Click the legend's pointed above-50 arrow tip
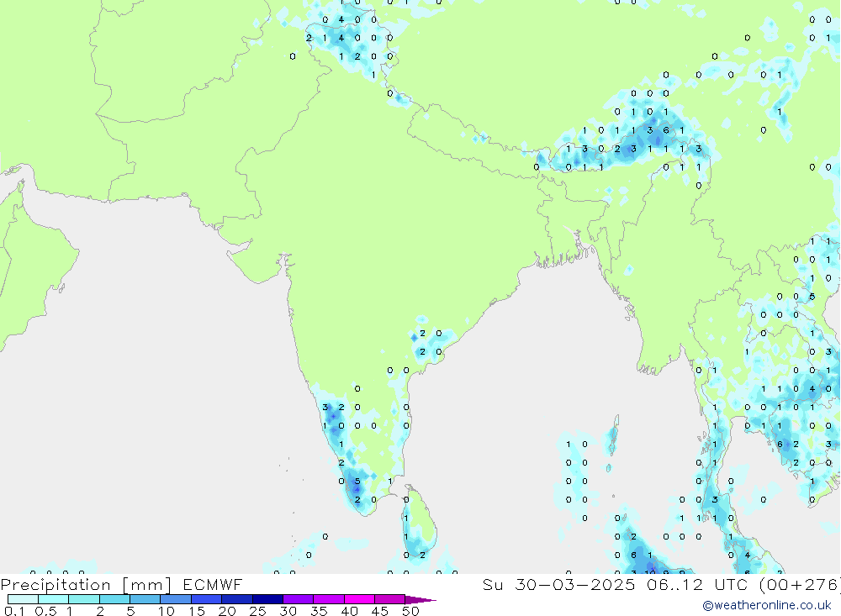 (x=421, y=600)
